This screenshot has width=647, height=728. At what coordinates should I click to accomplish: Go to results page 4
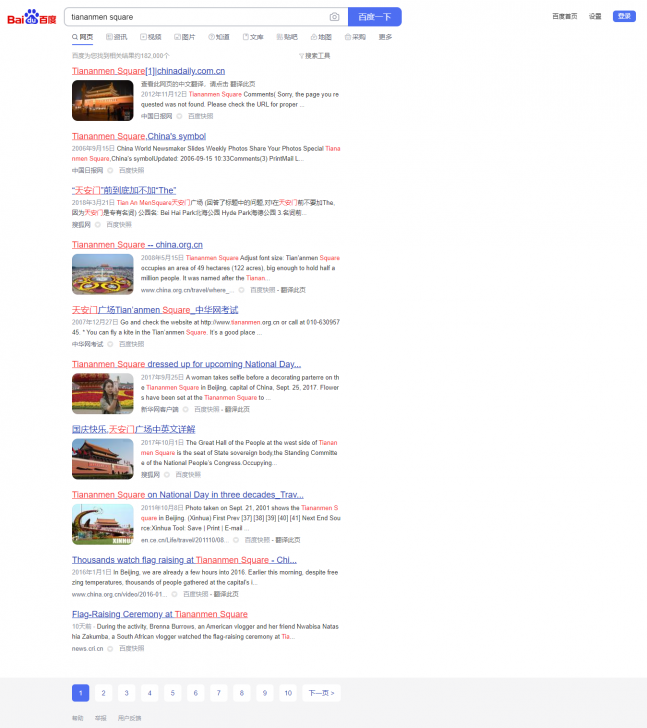pyautogui.click(x=149, y=693)
